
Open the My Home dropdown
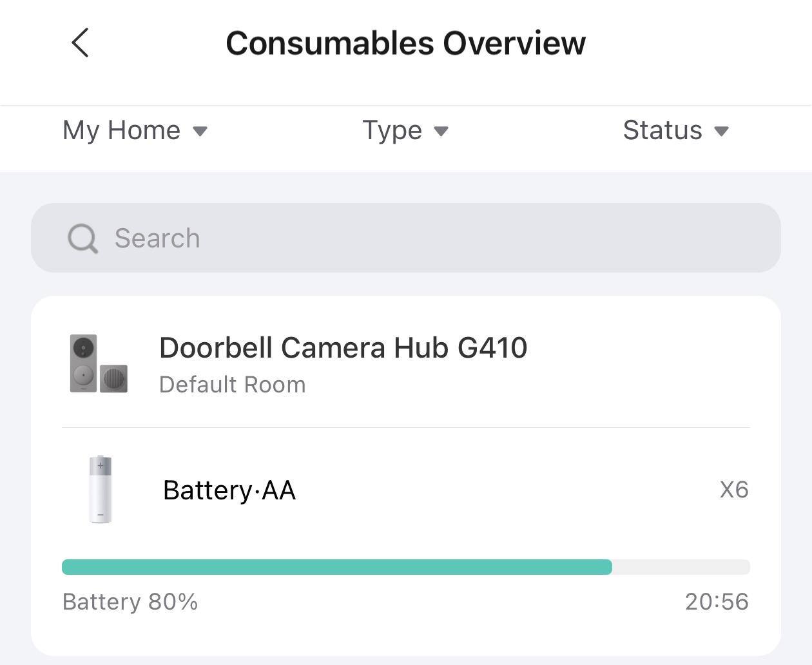pyautogui.click(x=122, y=130)
